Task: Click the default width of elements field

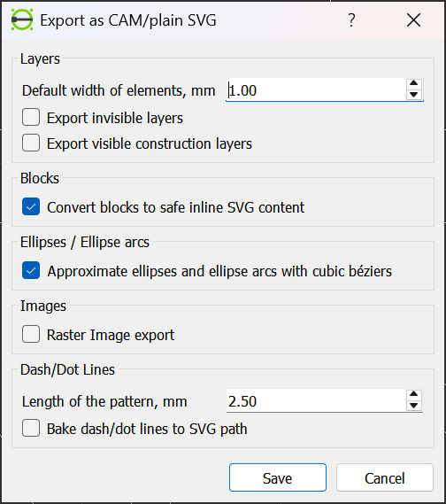Action: [x=316, y=90]
